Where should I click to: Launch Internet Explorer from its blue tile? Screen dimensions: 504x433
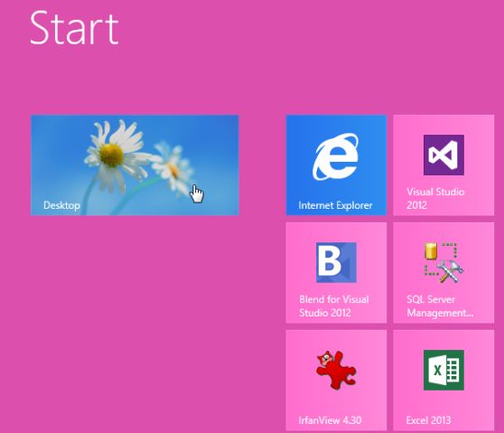click(x=336, y=165)
